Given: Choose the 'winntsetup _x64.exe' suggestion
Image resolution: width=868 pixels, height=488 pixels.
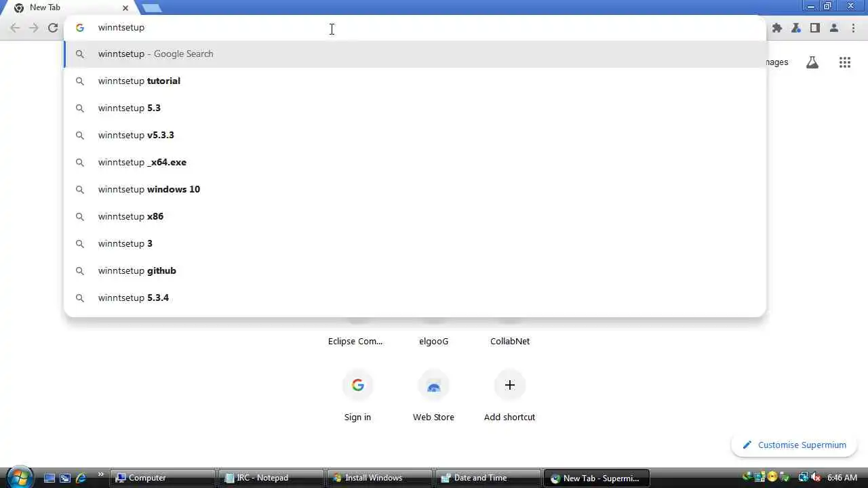Looking at the screenshot, I should [x=415, y=162].
